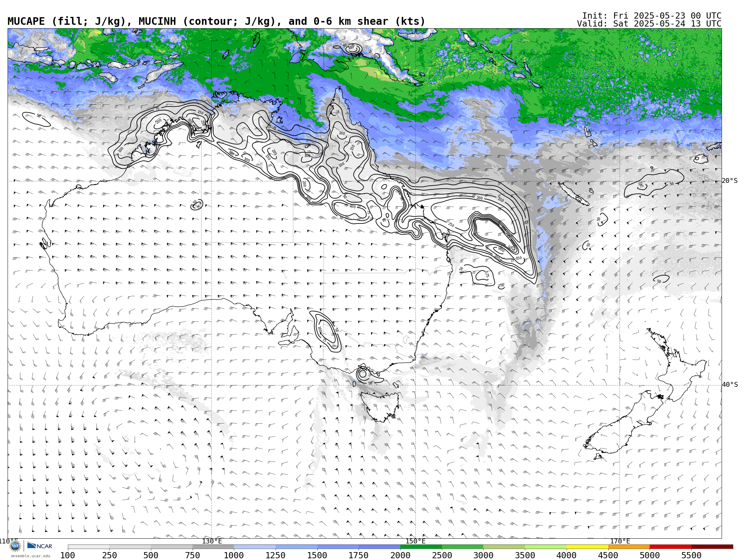Click the colorbar label 1000
Screen dimensions: 744x560
coord(234,556)
